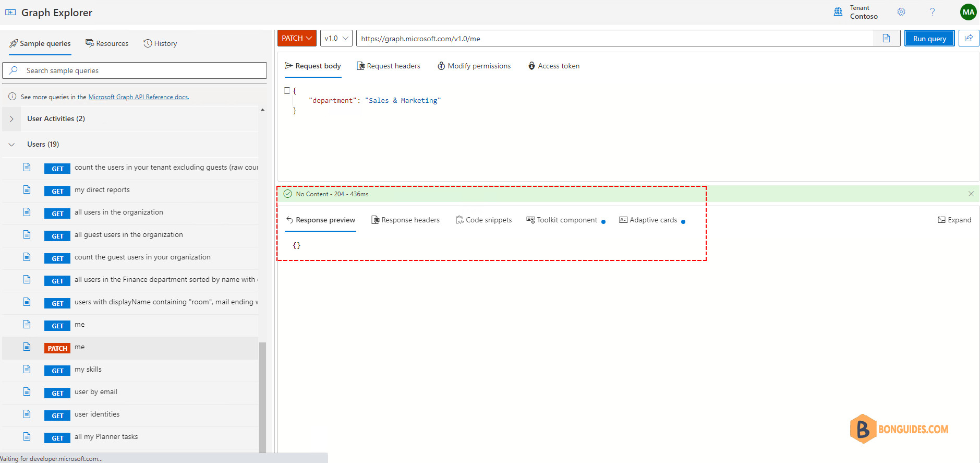Open doc icon for 'count the users' query

pyautogui.click(x=27, y=167)
